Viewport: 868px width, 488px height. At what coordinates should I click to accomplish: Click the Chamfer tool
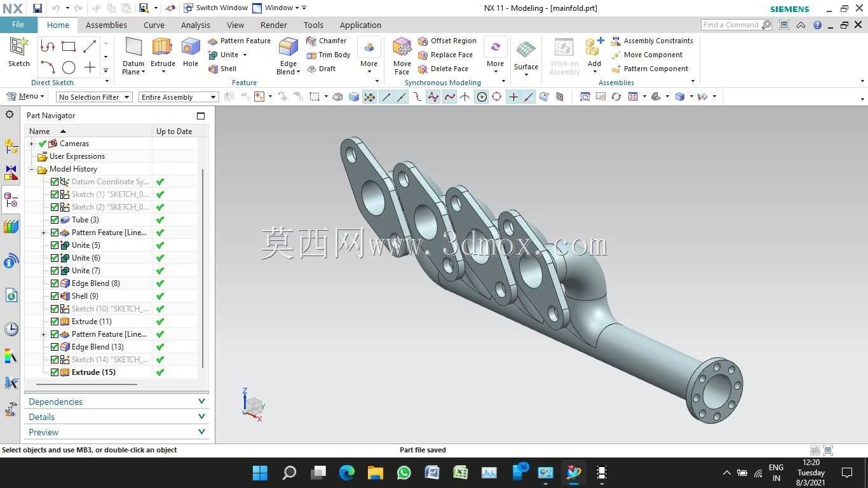pyautogui.click(x=327, y=41)
